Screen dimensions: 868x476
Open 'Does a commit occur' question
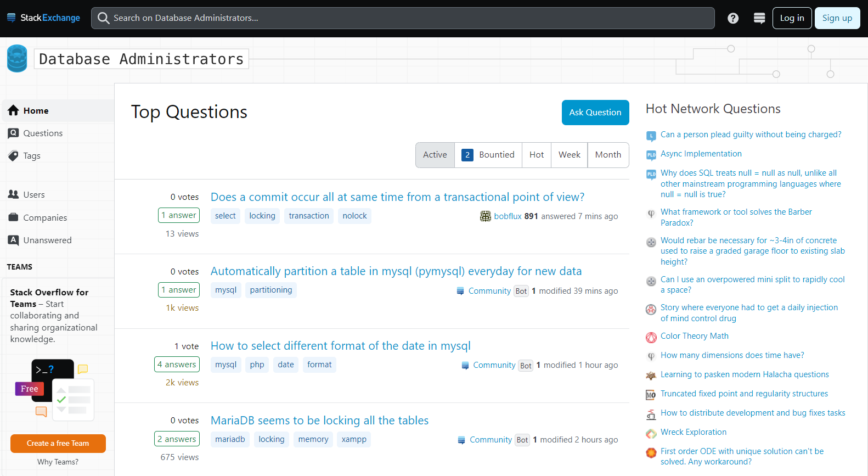(398, 197)
